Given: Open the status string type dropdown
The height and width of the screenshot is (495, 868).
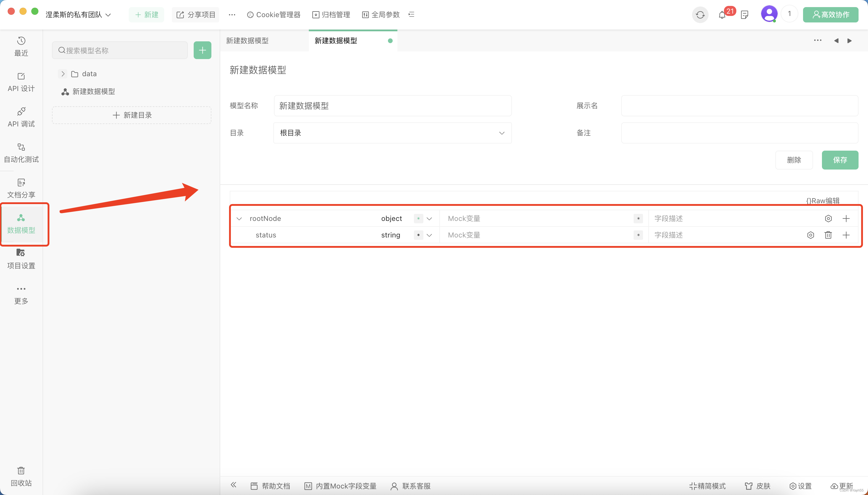Looking at the screenshot, I should [429, 235].
